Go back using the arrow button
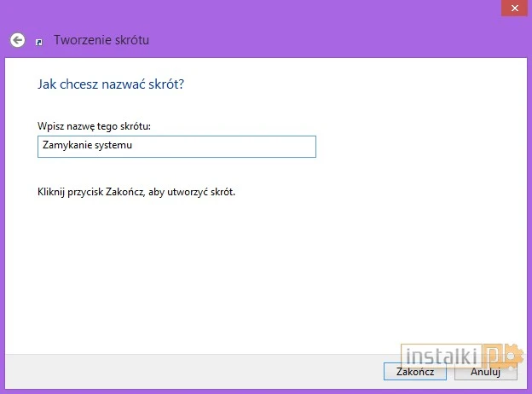Screen dimensions: 532x394 17,40
